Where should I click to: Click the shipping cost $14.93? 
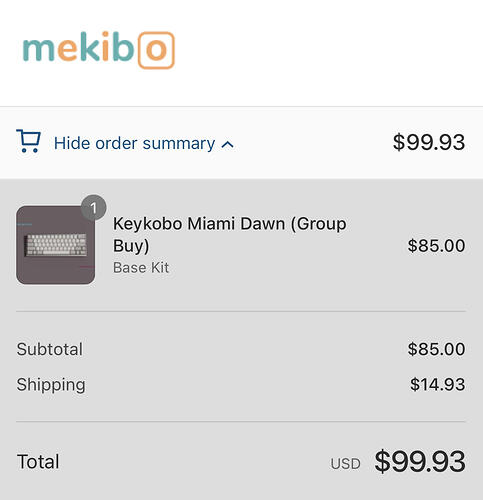point(438,384)
